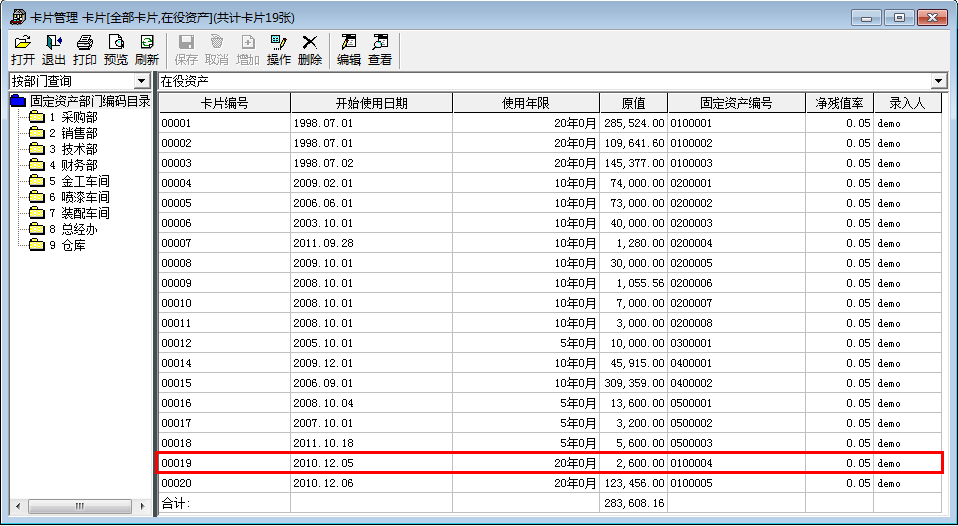Image resolution: width=958 pixels, height=526 pixels.
Task: Open the 在役资产 dropdown arrow
Action: (x=938, y=81)
